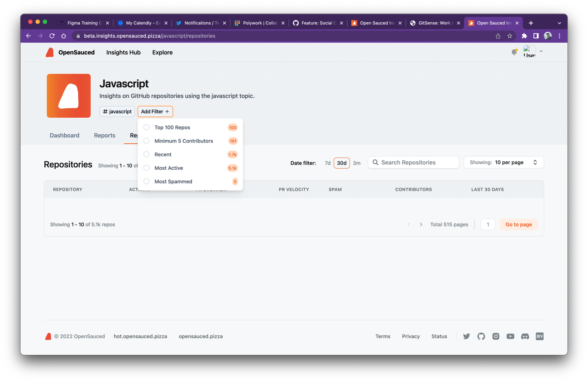Screen dimensions: 588x382
Task: Click the Go to page button
Action: click(x=519, y=224)
